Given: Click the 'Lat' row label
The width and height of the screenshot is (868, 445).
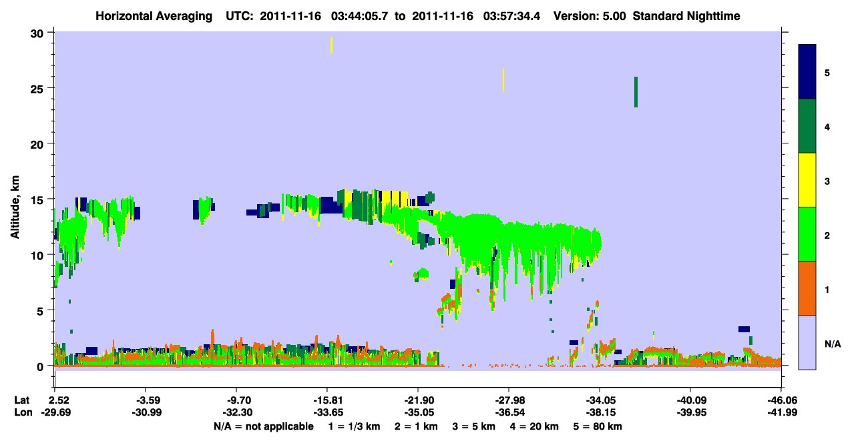Looking at the screenshot, I should (x=21, y=401).
